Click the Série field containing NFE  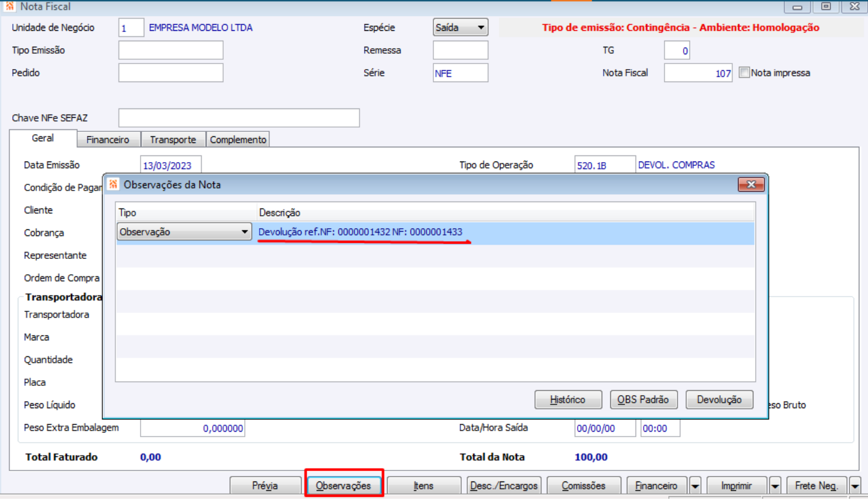[461, 73]
